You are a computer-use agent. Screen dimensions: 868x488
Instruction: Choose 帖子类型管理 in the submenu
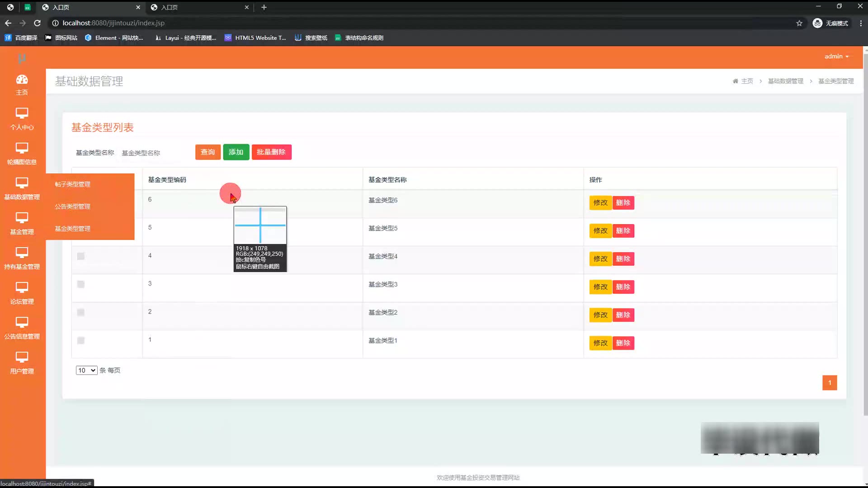(73, 184)
